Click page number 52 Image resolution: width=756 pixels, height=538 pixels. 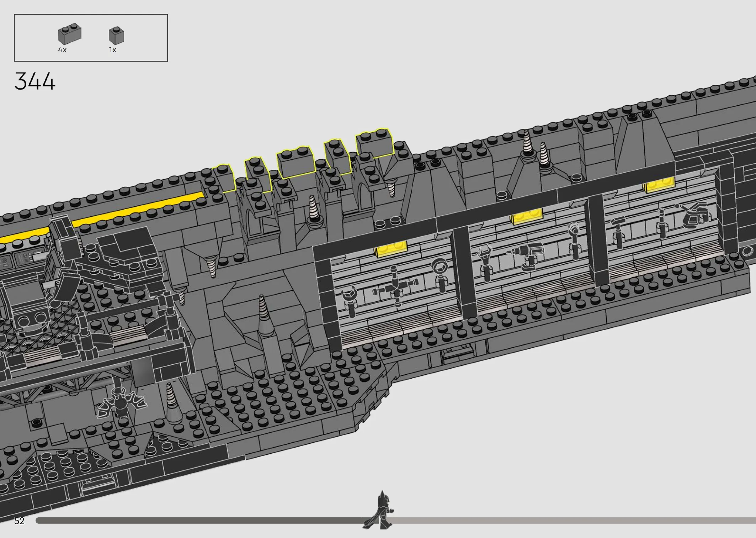click(x=19, y=521)
